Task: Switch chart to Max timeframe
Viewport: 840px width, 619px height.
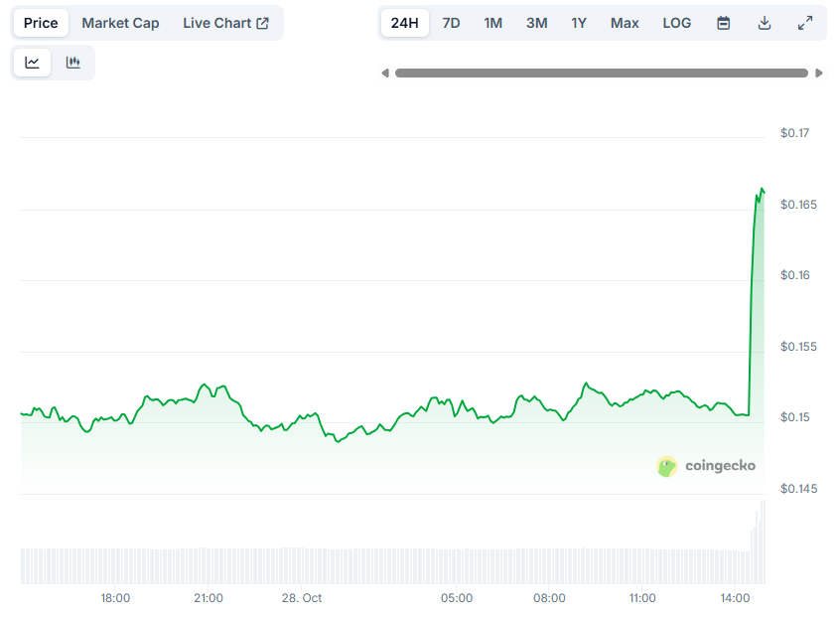Action: pos(625,22)
